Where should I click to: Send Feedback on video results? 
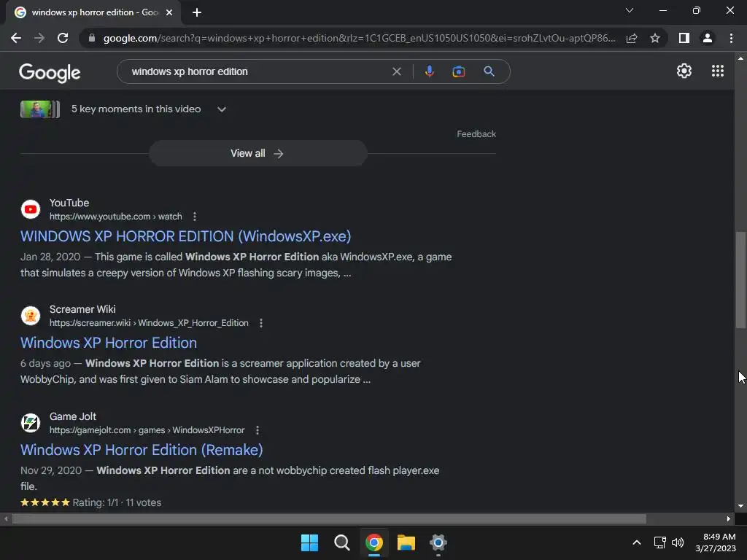[476, 134]
